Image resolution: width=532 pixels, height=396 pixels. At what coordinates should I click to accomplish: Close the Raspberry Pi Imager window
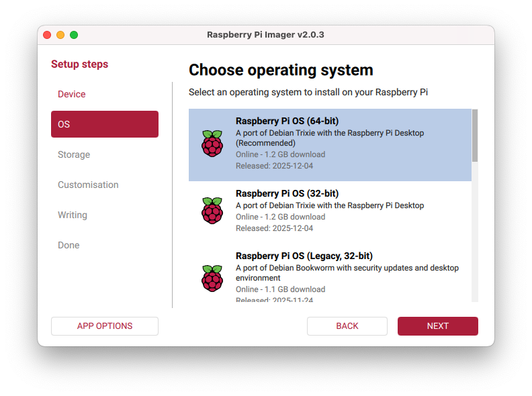click(x=47, y=35)
